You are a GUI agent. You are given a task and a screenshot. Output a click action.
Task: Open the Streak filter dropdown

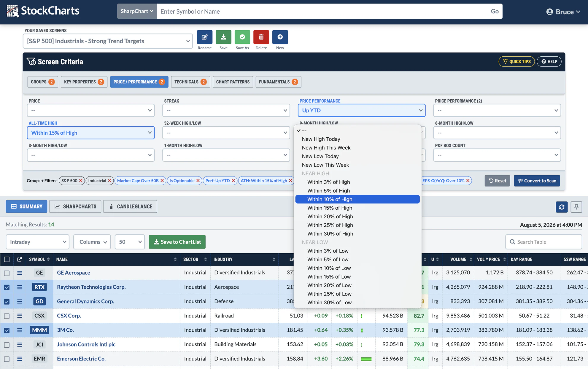tap(226, 110)
